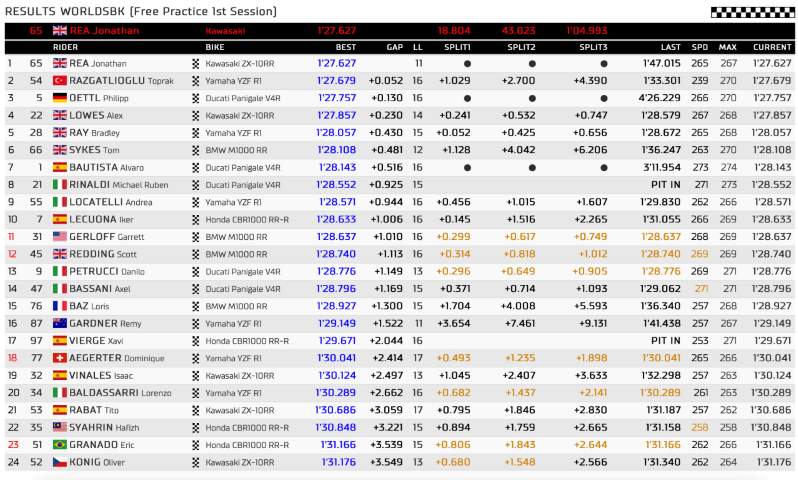Click the BEST column header
This screenshot has width=798, height=480.
346,47
